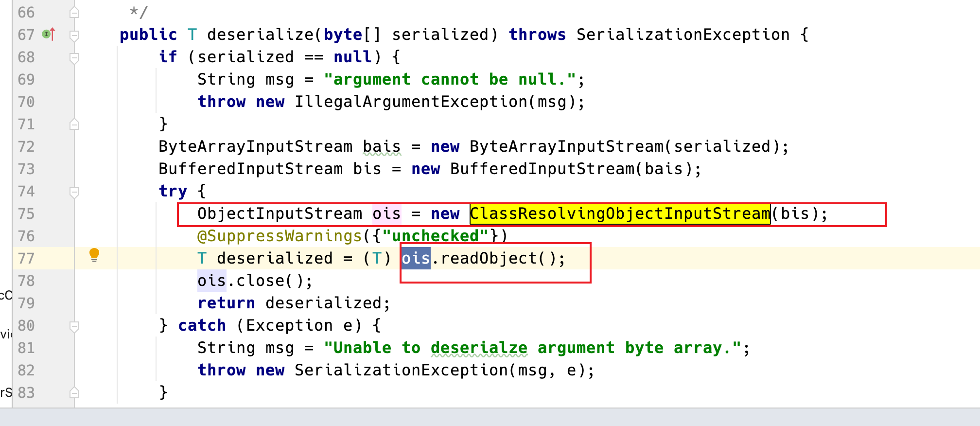Image resolution: width=980 pixels, height=426 pixels.
Task: Collapse the try block fold on line 74
Action: (x=74, y=192)
